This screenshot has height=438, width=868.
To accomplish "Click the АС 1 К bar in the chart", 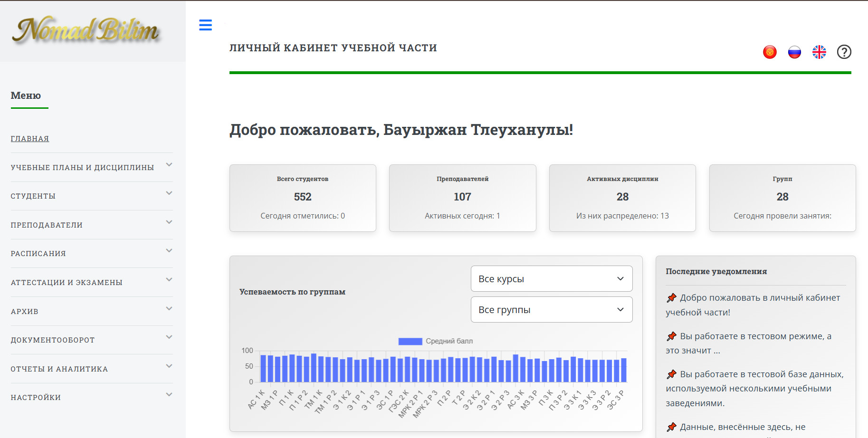I will coord(263,369).
